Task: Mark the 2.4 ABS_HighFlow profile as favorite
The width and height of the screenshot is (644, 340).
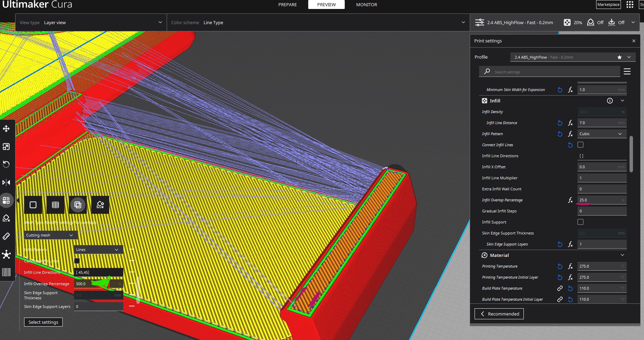Action: coord(619,57)
